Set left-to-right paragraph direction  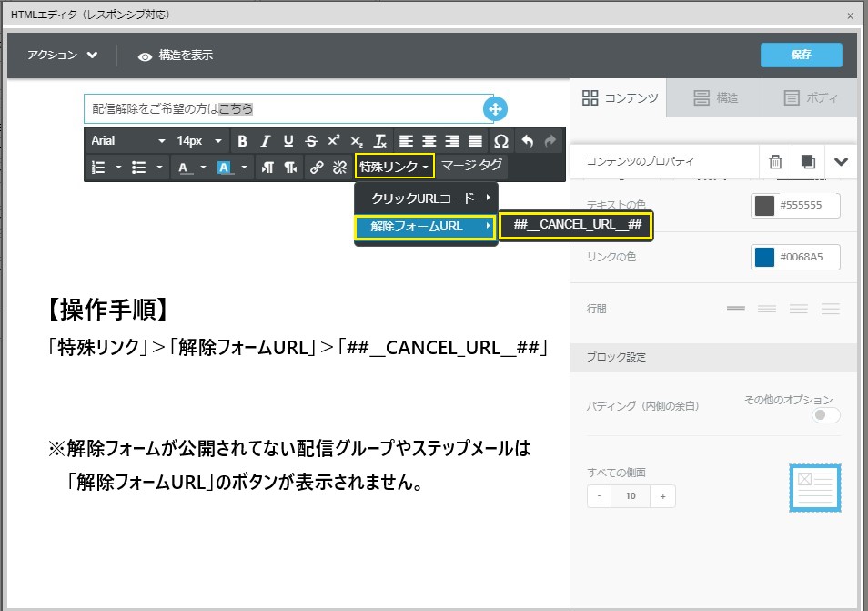point(267,168)
